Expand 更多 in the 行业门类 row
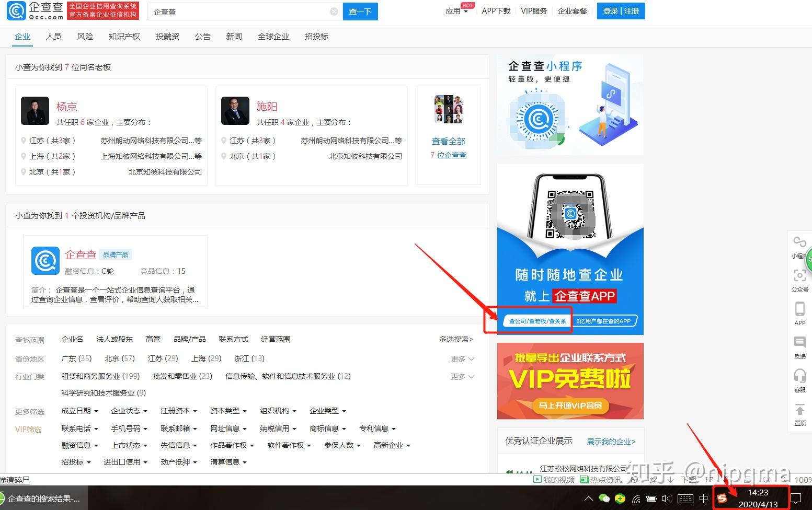The width and height of the screenshot is (812, 510). 463,377
